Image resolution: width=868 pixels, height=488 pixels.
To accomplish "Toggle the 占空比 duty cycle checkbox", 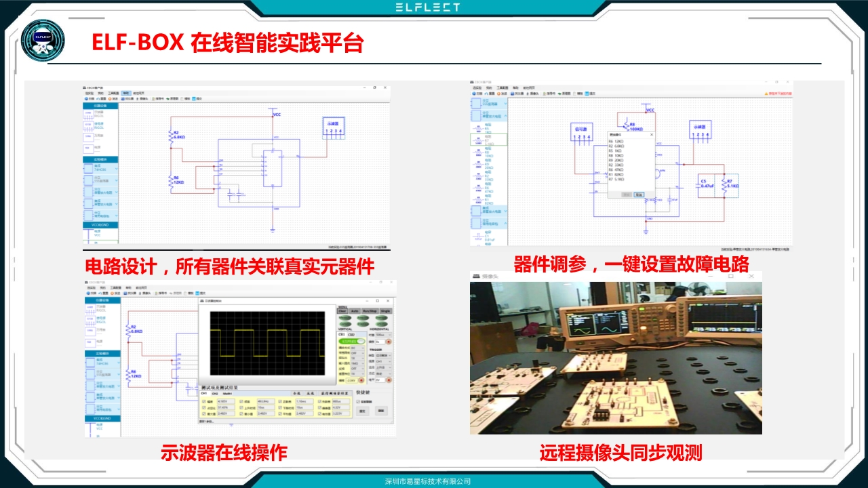I will click(x=204, y=407).
